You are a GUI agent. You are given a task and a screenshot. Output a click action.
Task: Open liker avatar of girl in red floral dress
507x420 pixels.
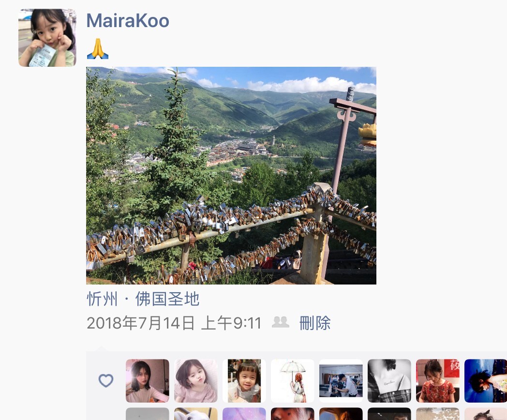tap(438, 381)
